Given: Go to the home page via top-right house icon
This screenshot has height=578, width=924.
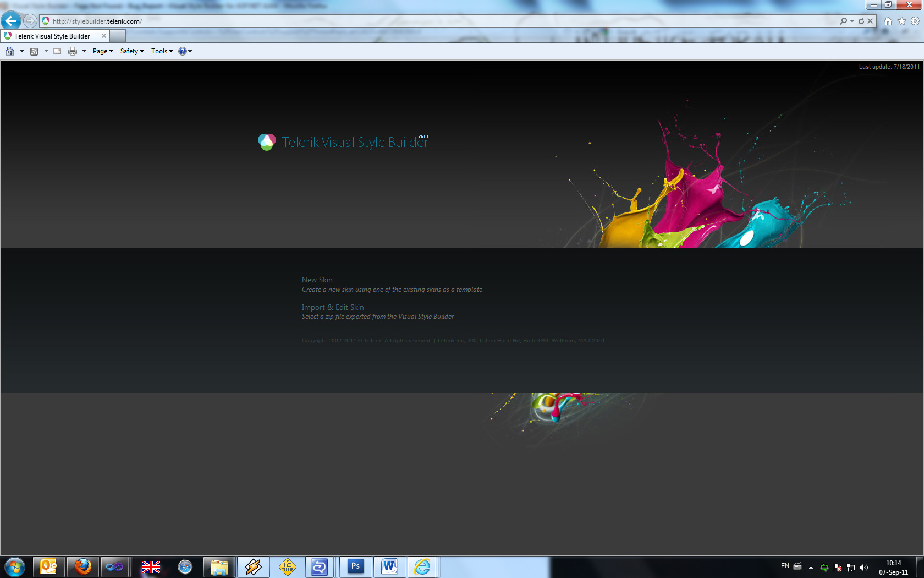Looking at the screenshot, I should (888, 21).
